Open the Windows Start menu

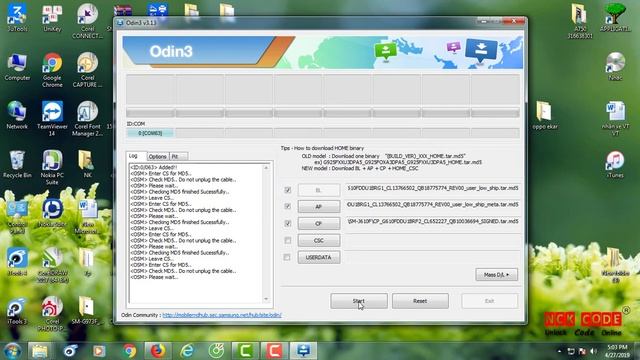[12, 351]
